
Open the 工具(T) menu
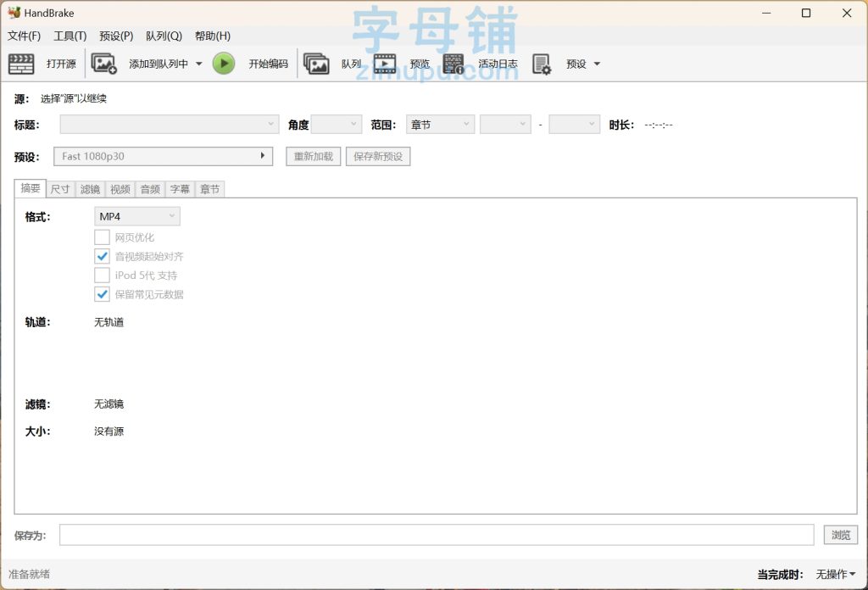coord(70,36)
